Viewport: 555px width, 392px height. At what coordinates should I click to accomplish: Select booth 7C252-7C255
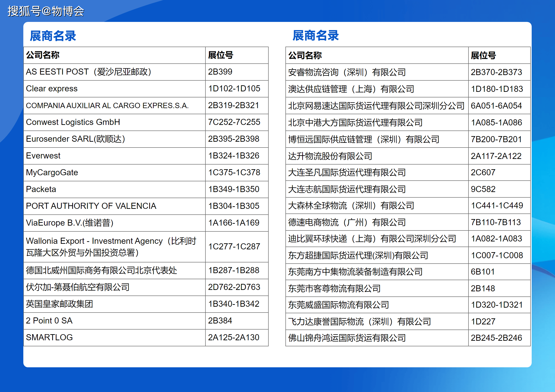pos(234,122)
